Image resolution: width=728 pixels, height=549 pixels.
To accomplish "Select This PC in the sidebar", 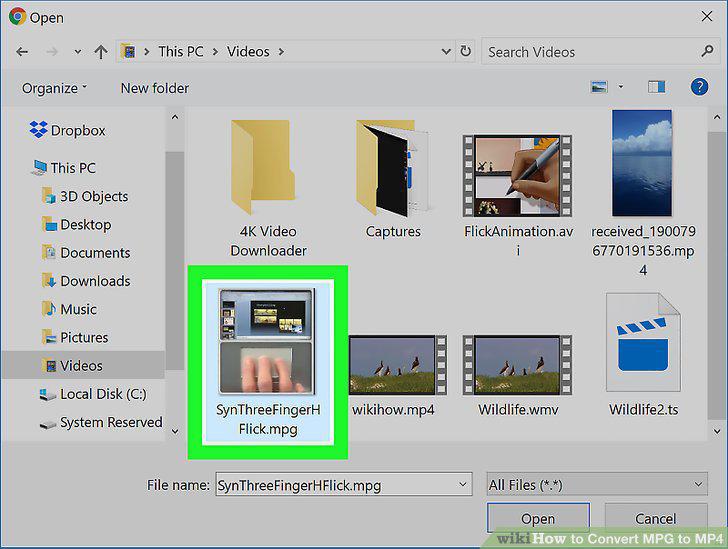I will 64,168.
